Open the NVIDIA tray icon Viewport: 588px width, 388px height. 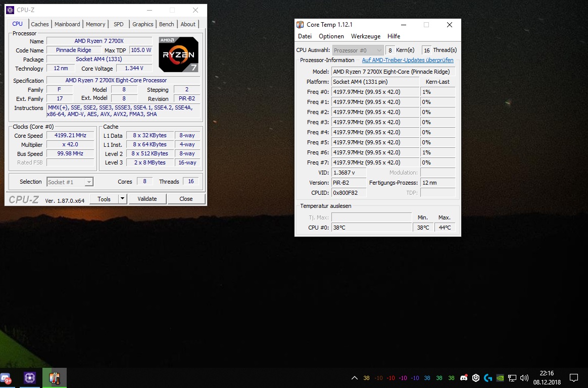click(x=500, y=378)
